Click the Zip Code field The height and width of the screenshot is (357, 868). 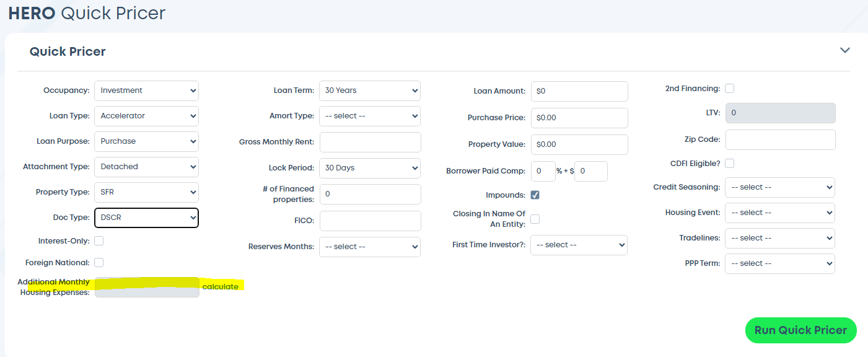point(781,139)
